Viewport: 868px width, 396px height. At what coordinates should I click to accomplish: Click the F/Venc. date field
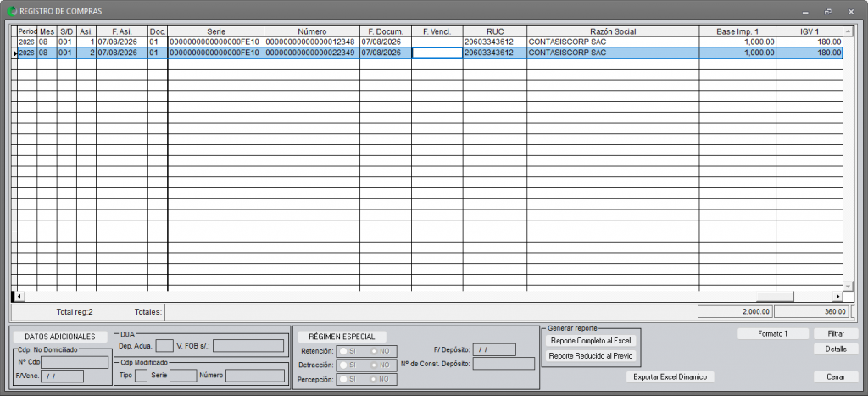tap(62, 376)
